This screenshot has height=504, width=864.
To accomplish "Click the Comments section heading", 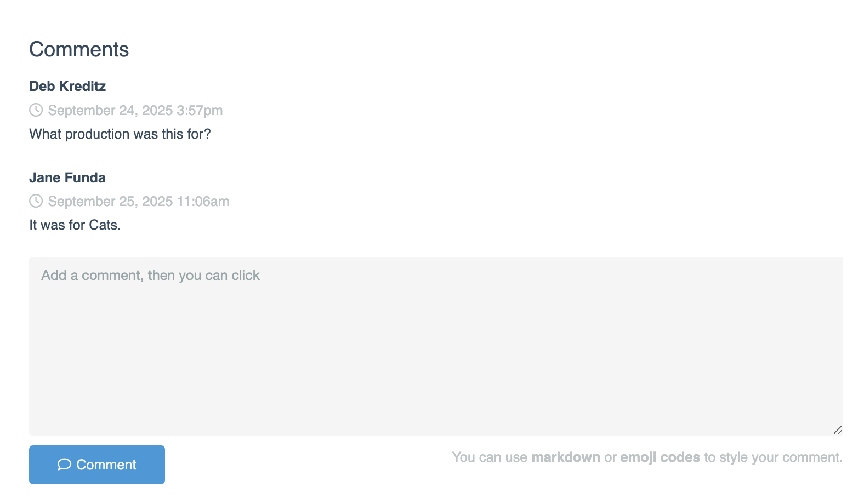I will click(x=79, y=50).
